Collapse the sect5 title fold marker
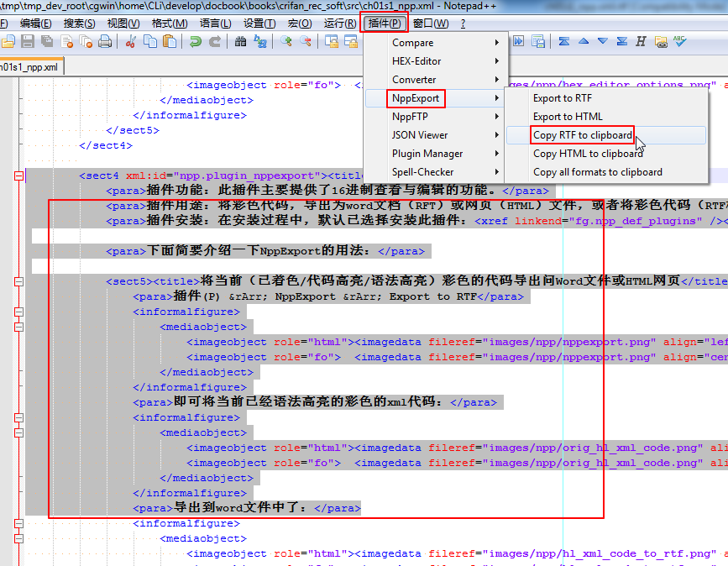728x566 pixels. [x=17, y=281]
